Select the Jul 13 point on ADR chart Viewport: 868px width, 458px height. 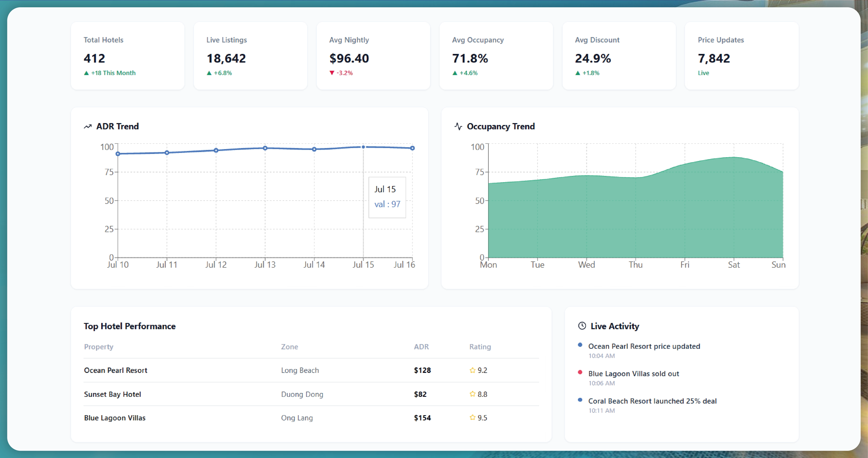point(265,148)
